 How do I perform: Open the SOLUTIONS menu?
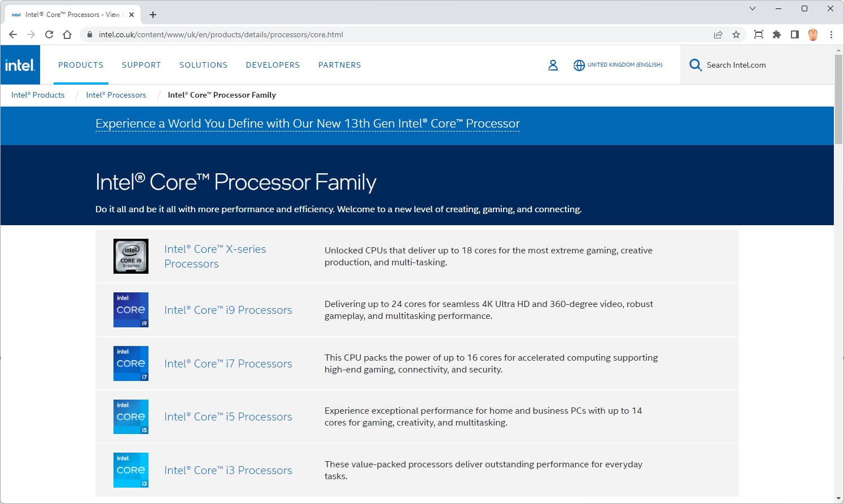pos(203,65)
